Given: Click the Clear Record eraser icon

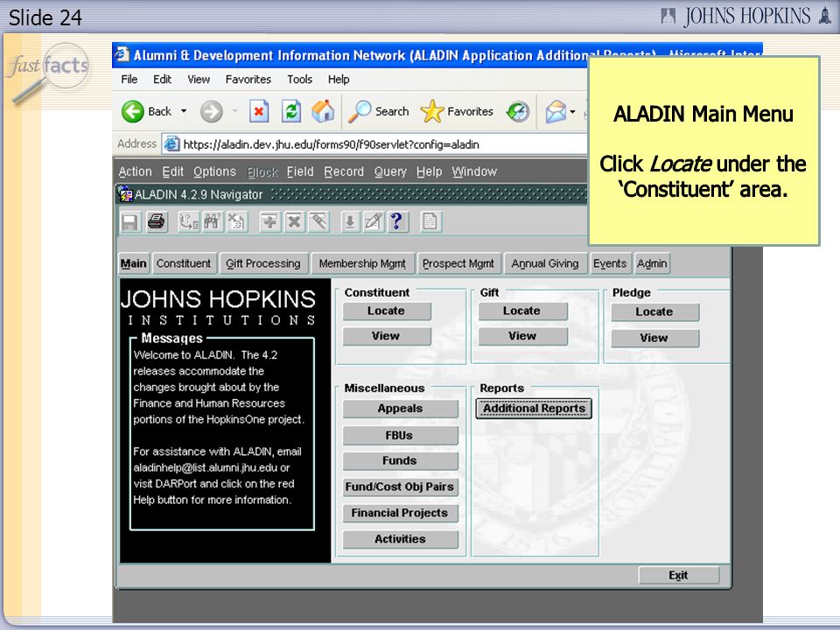Looking at the screenshot, I should click(x=318, y=221).
